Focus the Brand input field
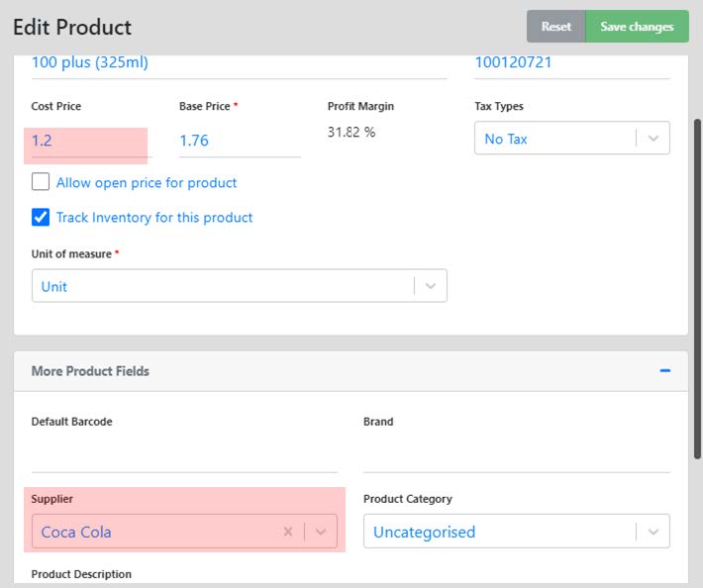The image size is (703, 588). click(x=517, y=455)
